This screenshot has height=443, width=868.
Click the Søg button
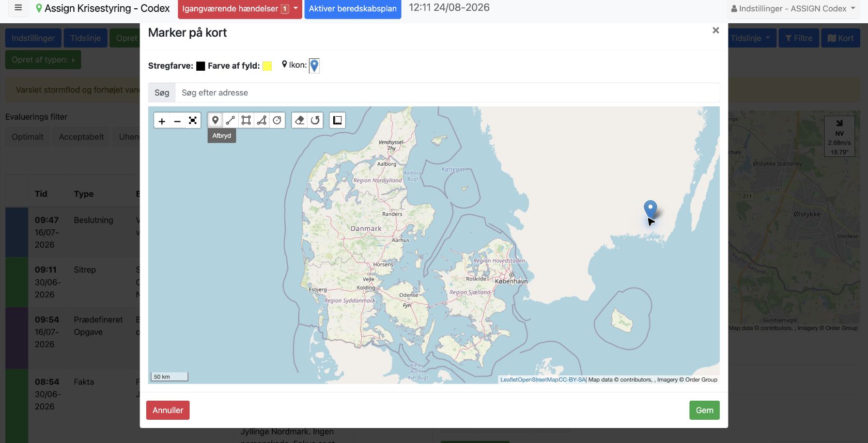point(162,93)
